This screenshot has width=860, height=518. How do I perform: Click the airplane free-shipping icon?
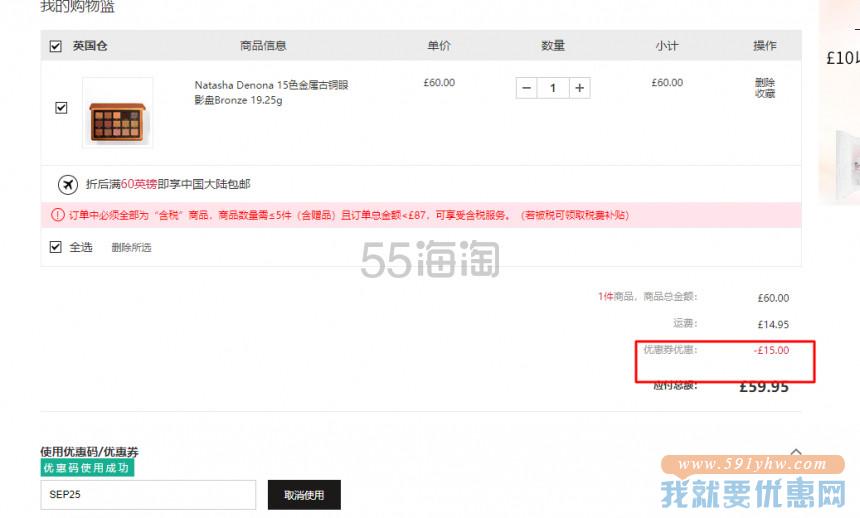coord(68,184)
